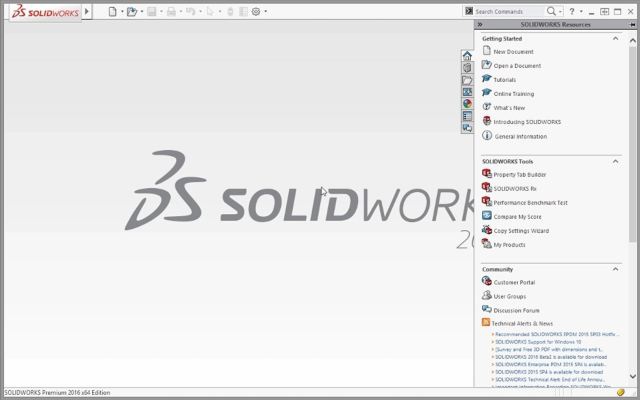Collapse the SOLIDWORKS Tools section
This screenshot has width=640, height=400.
pos(616,161)
